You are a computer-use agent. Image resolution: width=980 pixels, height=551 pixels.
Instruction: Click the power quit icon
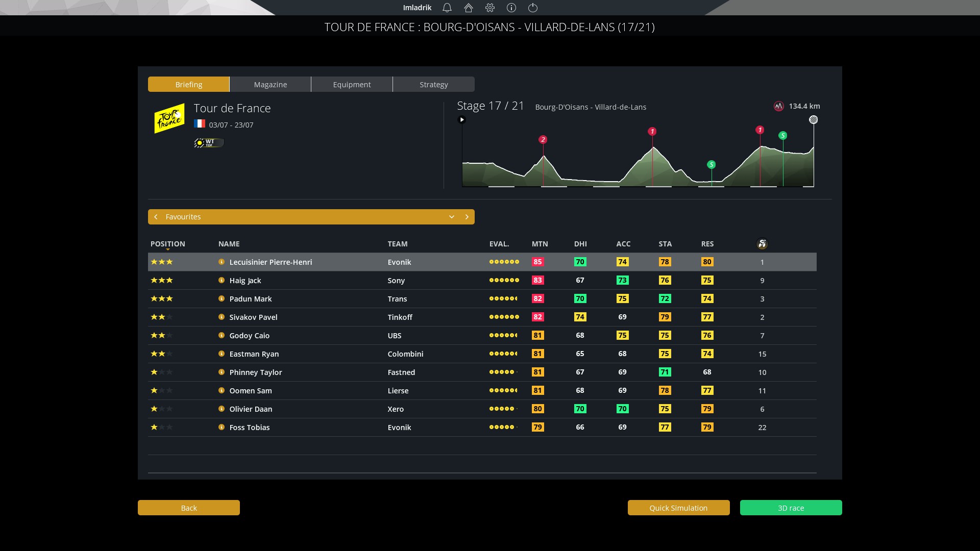click(533, 8)
